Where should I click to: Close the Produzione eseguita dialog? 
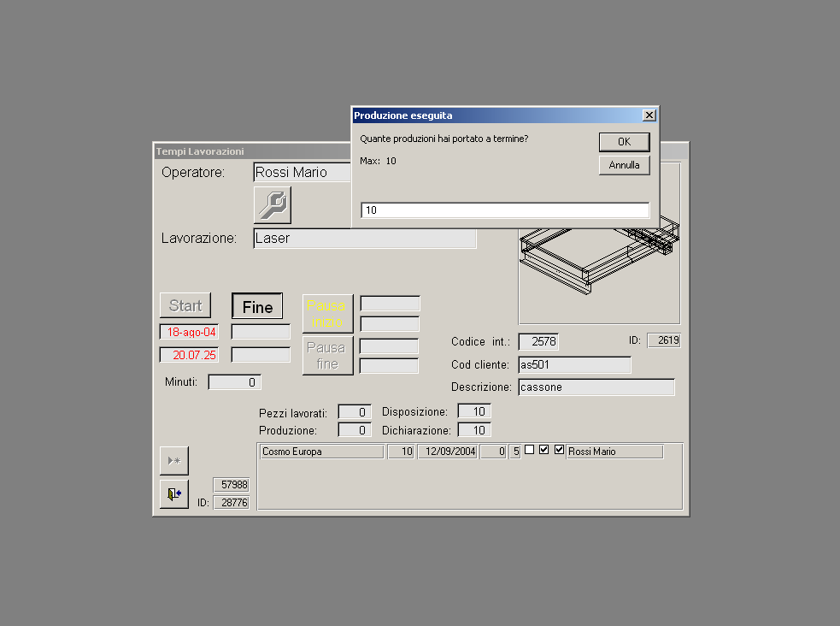(x=649, y=115)
